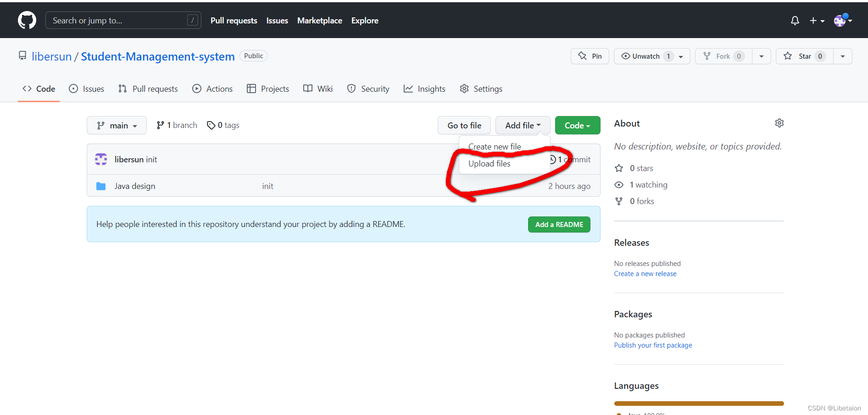Click Publish your first package
Viewport: 868px width, 415px height.
pos(653,345)
